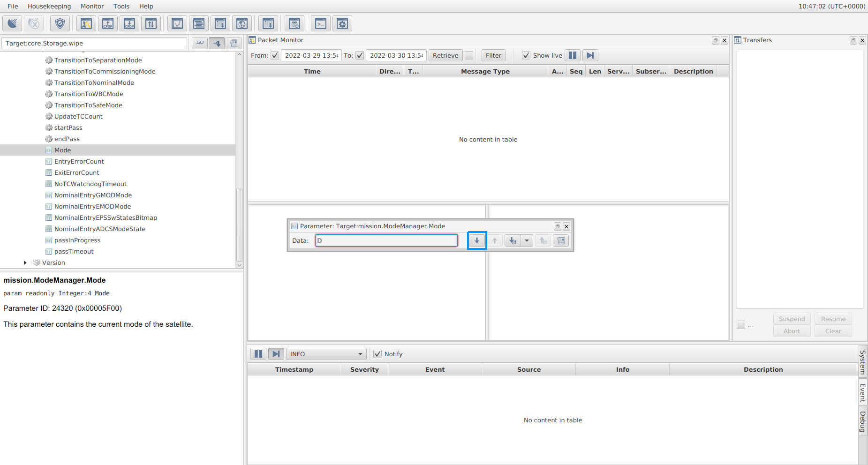Open the globe map window icon
The image size is (868, 465).
242,23
